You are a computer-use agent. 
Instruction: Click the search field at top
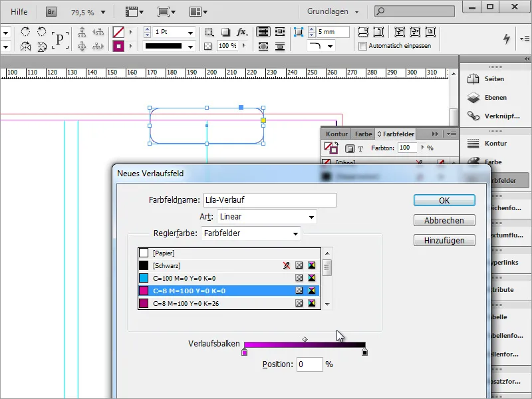414,11
